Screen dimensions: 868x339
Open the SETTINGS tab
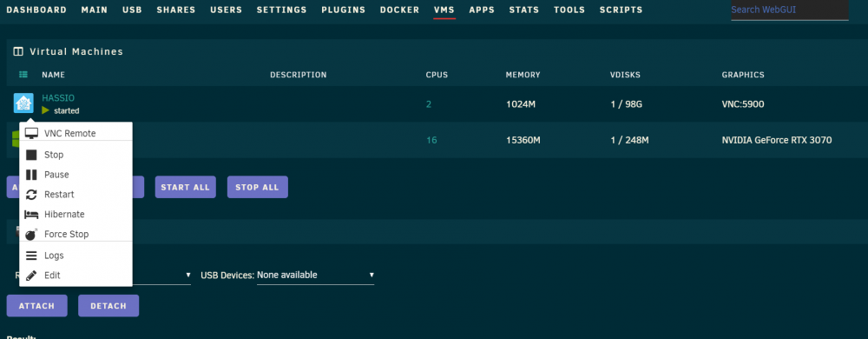coord(282,10)
